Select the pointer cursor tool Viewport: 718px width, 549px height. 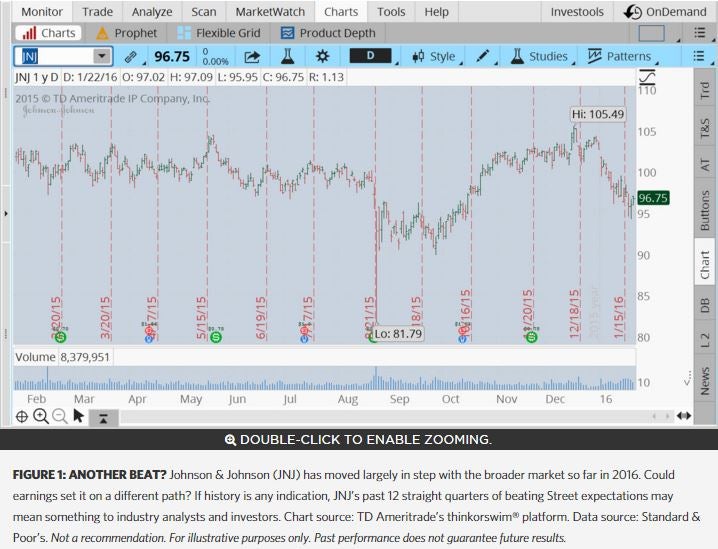[x=78, y=416]
